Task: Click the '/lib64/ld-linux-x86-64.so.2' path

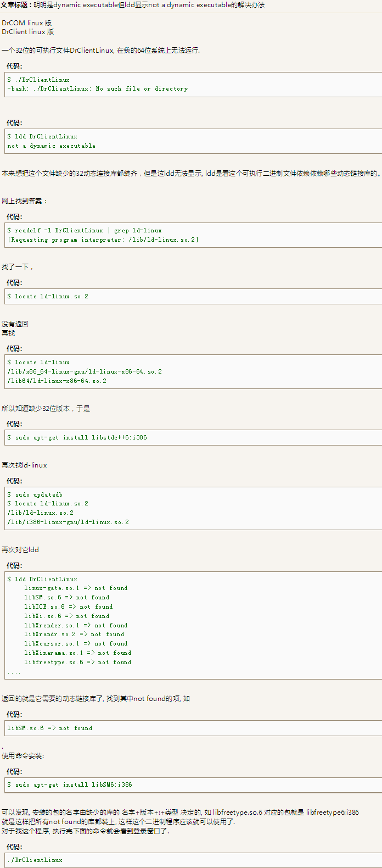Action: tap(57, 381)
